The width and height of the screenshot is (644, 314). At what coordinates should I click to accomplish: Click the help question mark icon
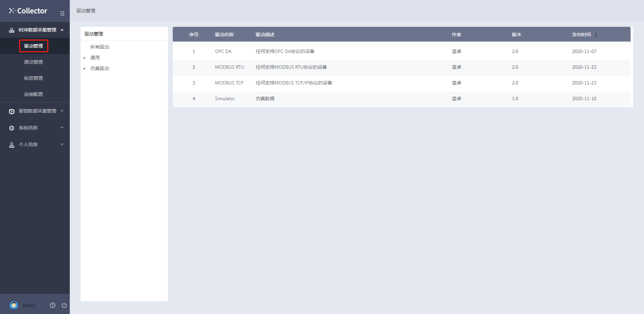[53, 305]
